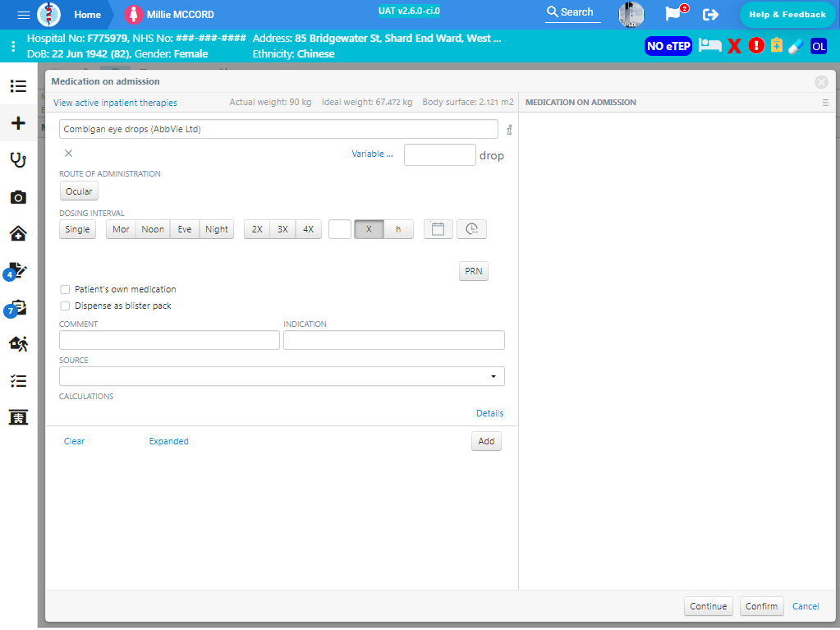Select 4X daily frequency
Screen dimensions: 840x630
(309, 229)
